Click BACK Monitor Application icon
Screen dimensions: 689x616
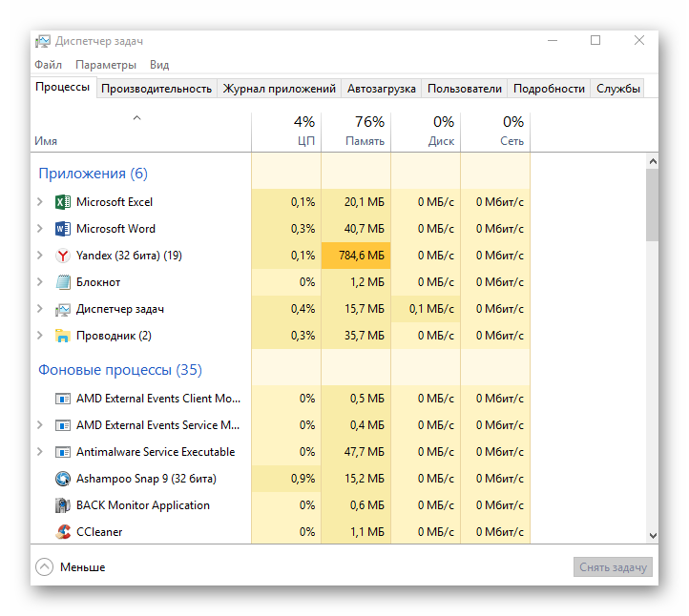point(62,505)
